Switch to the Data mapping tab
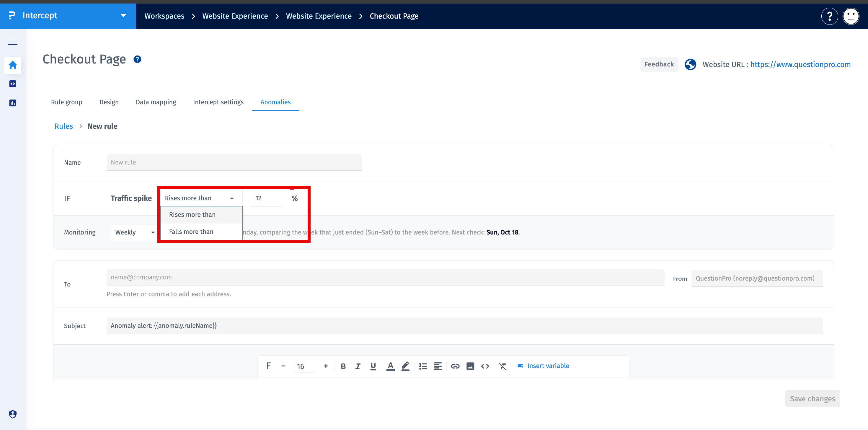868x430 pixels. (x=156, y=102)
